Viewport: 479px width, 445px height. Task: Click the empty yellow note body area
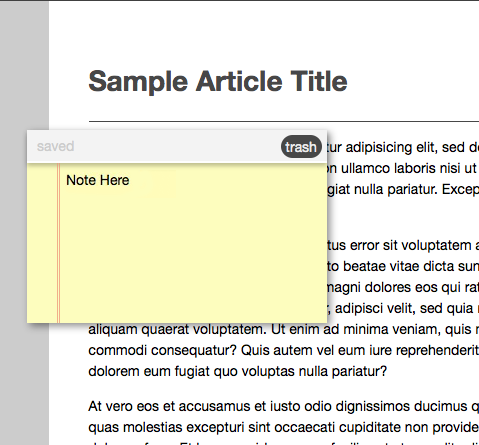tap(193, 253)
